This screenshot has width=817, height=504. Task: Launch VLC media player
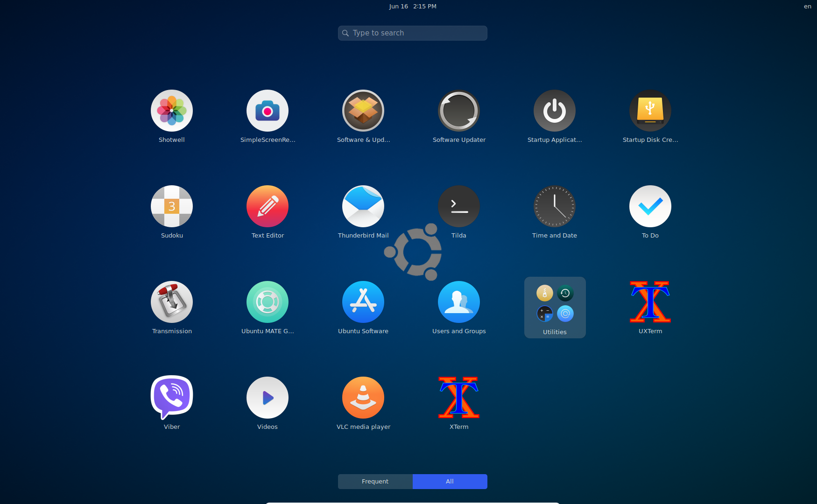[x=363, y=398]
